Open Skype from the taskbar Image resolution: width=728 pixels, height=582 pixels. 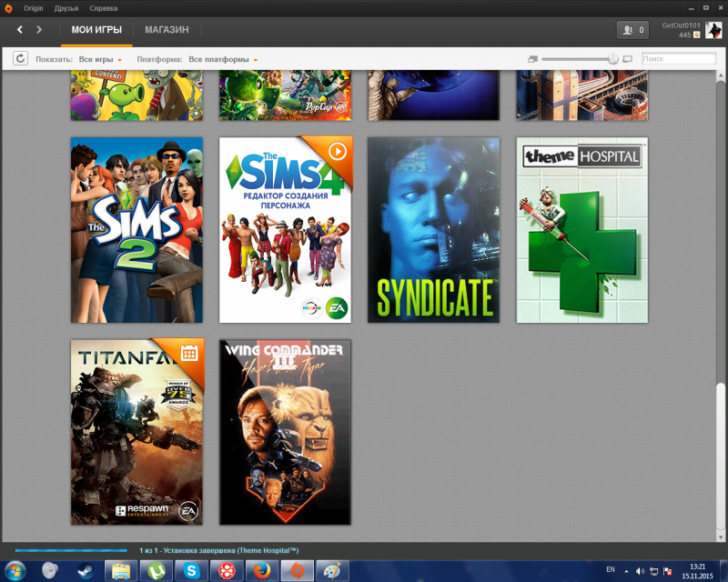pos(192,570)
